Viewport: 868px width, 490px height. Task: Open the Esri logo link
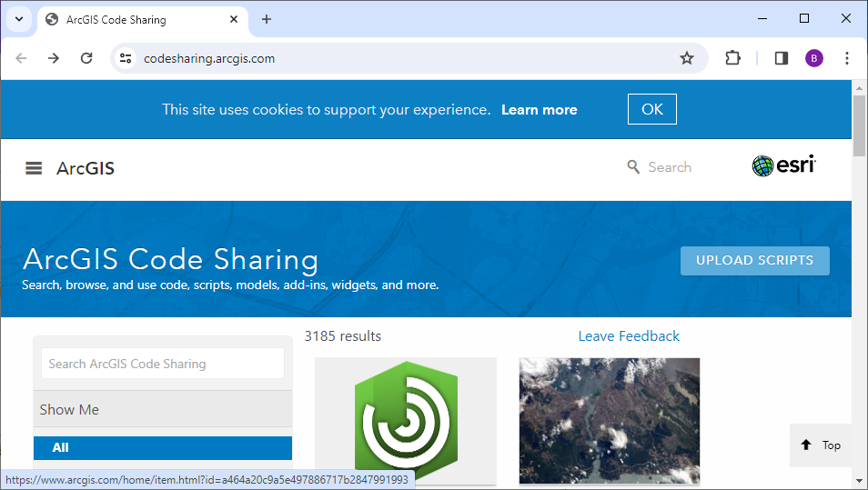[784, 165]
